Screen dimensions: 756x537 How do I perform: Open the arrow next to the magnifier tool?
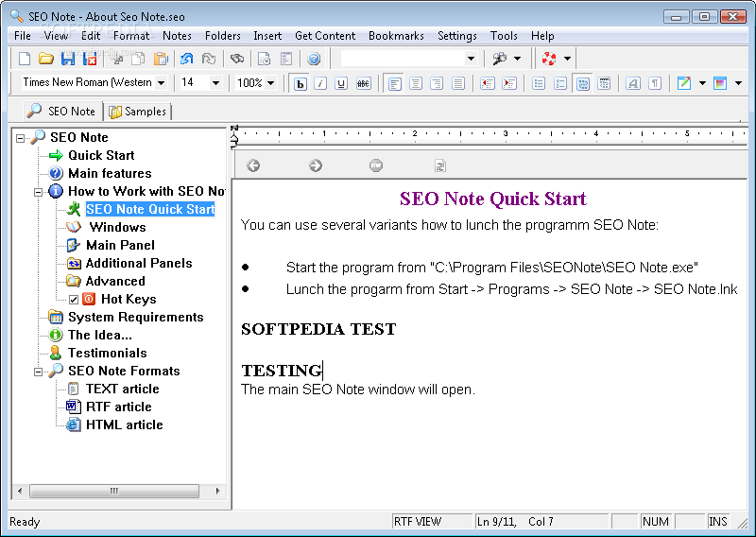point(517,59)
